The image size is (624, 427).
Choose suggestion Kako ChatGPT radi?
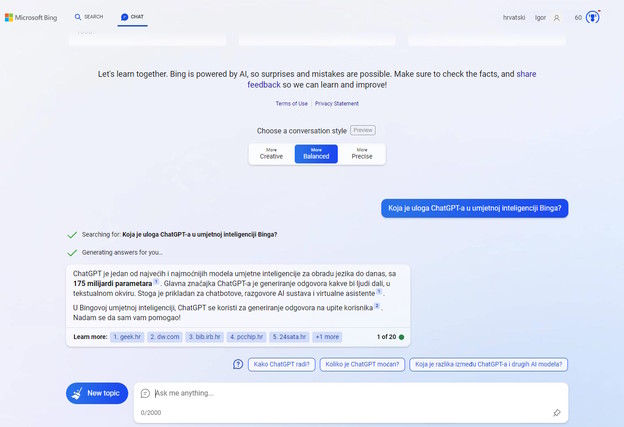[x=281, y=364]
